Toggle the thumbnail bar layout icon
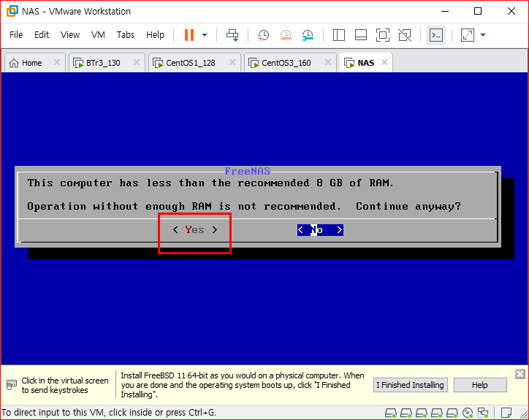This screenshot has width=529, height=420. click(x=361, y=35)
